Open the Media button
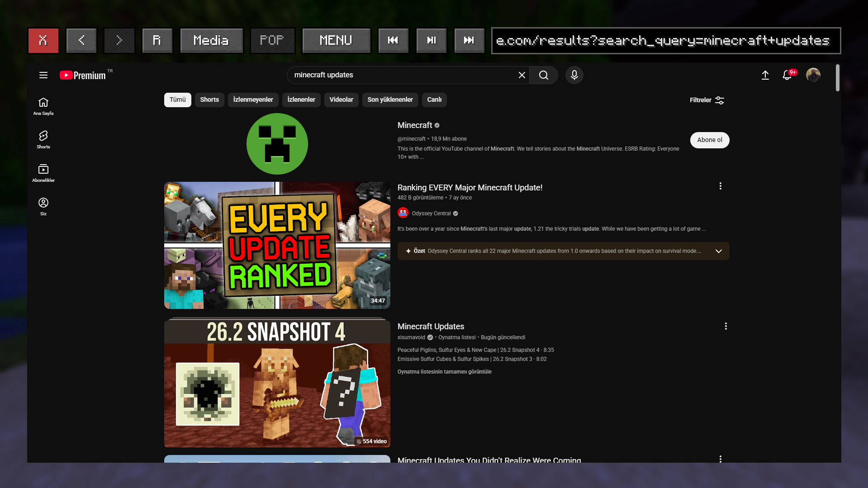868x488 pixels. pos(211,41)
